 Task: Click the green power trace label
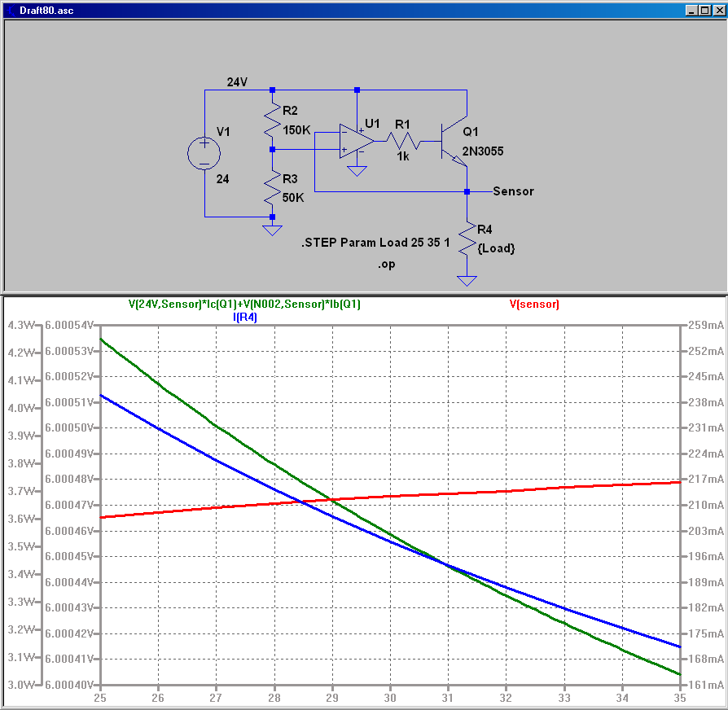(x=244, y=305)
